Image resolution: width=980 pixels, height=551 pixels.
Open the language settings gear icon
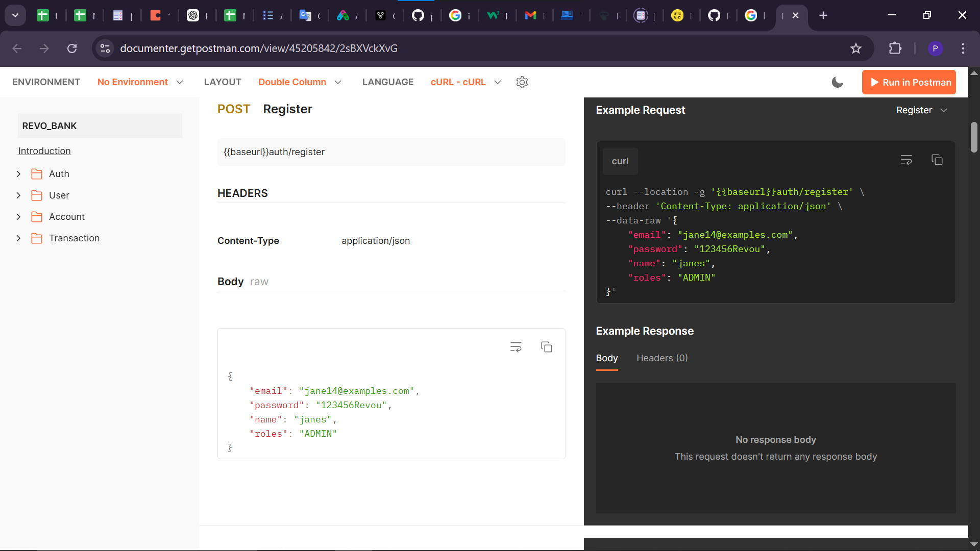click(522, 82)
